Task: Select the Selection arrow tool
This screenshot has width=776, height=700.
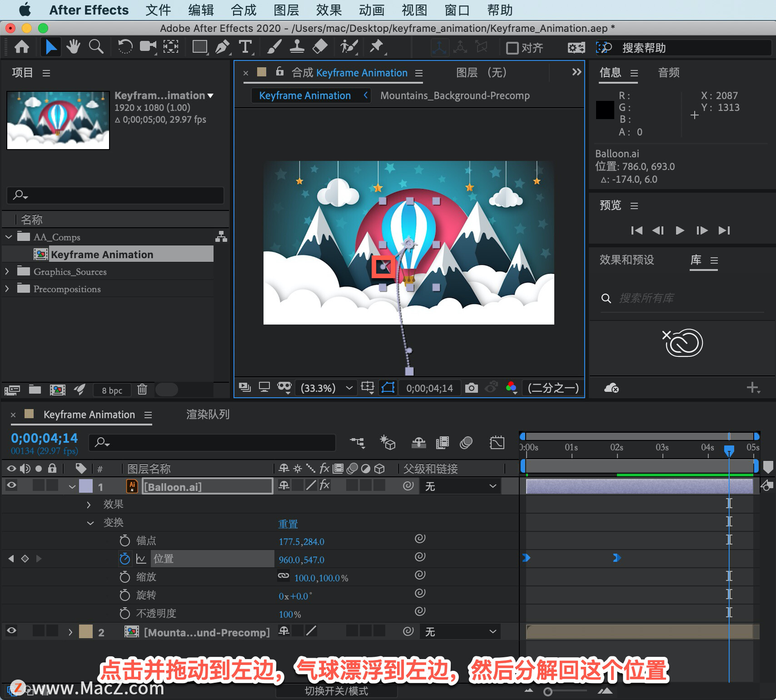Action: pyautogui.click(x=50, y=47)
